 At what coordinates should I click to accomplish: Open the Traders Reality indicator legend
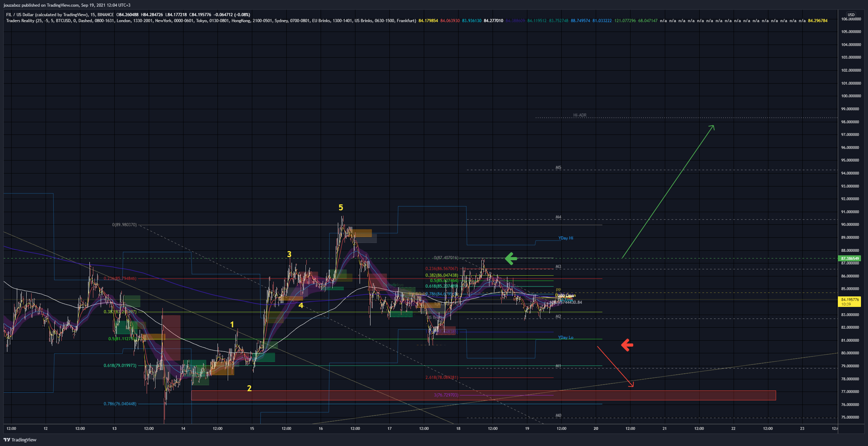(x=211, y=21)
